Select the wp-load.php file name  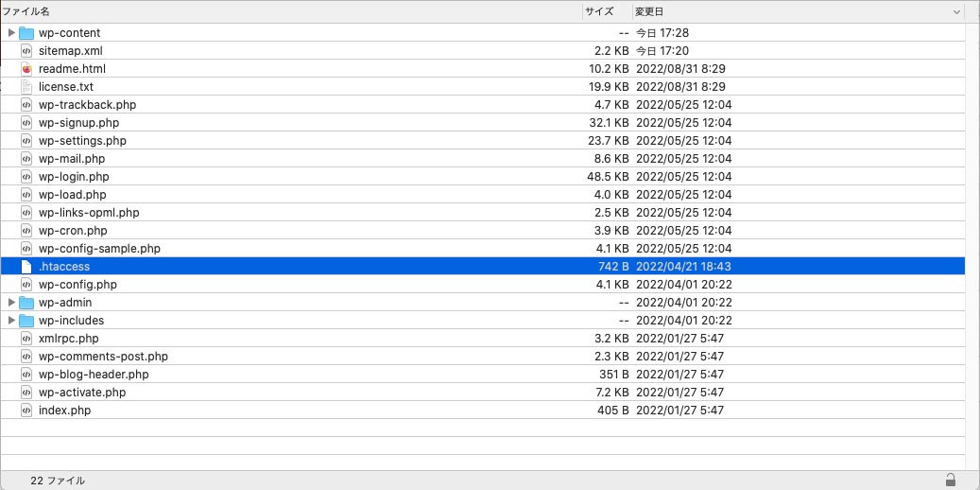tap(73, 195)
